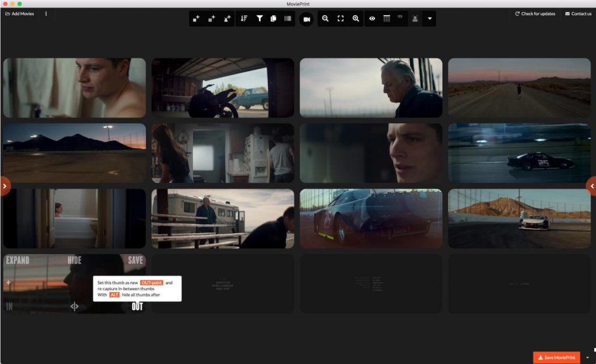Click the add grid plus toolbar icon
This screenshot has width=596, height=364.
(212, 19)
